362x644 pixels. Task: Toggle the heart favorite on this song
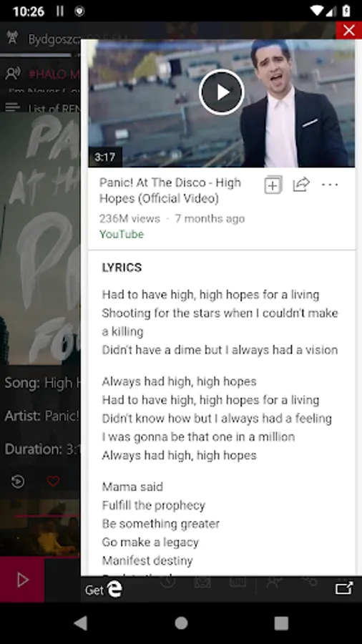53,481
